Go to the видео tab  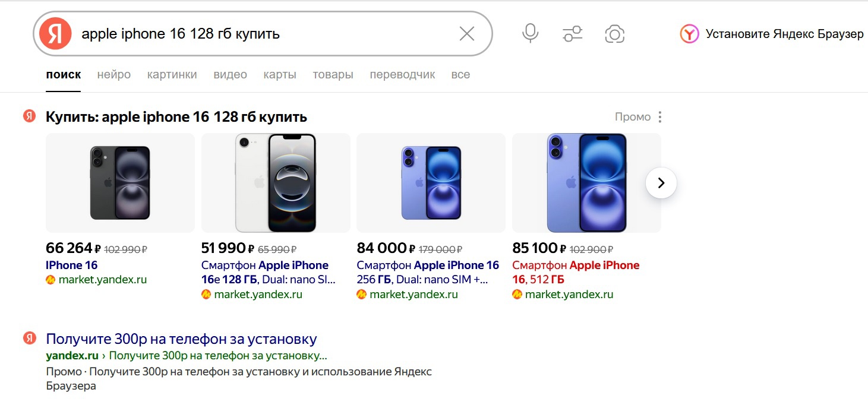(x=230, y=75)
